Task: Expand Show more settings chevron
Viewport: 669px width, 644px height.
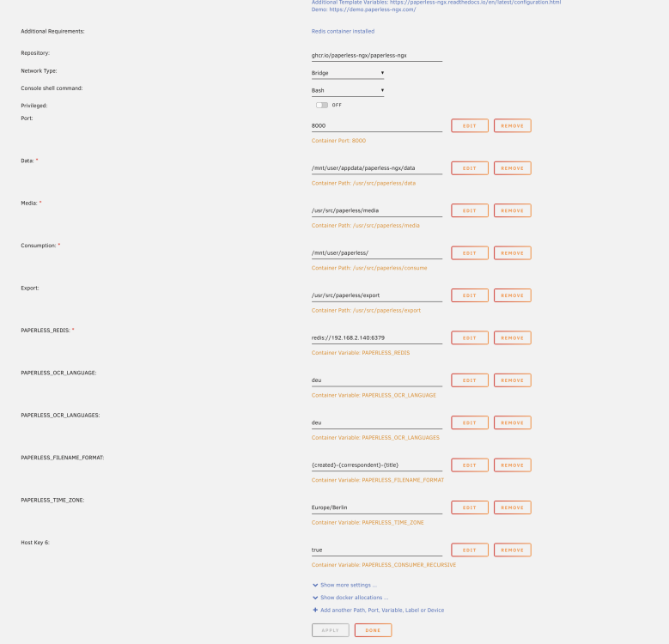Action: coord(315,585)
